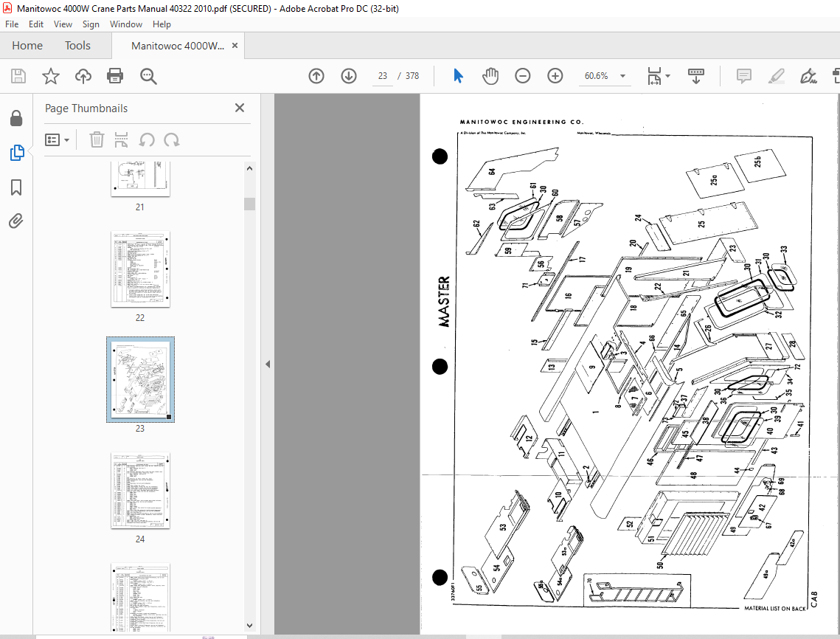Open the File menu
The image size is (840, 639).
[x=12, y=24]
